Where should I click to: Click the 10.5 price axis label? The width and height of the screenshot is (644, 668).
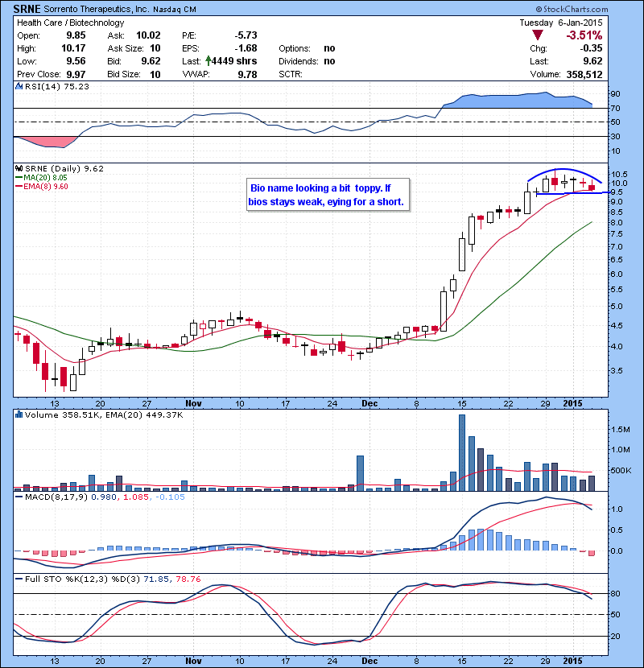point(619,174)
